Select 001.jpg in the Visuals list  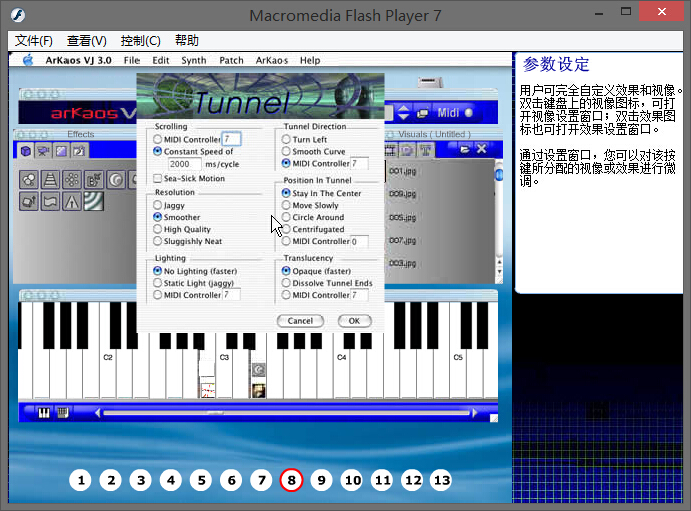(402, 171)
